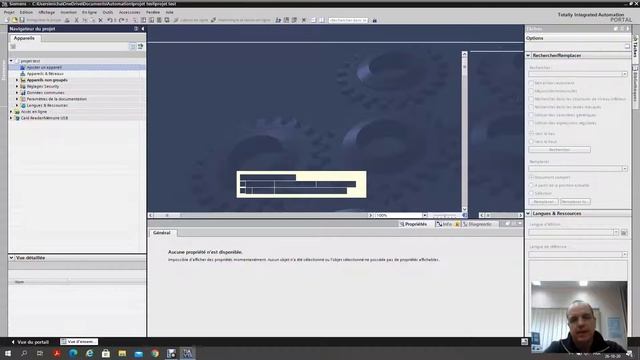The image size is (640, 360).
Task: Open the Projet menu
Action: 9,12
